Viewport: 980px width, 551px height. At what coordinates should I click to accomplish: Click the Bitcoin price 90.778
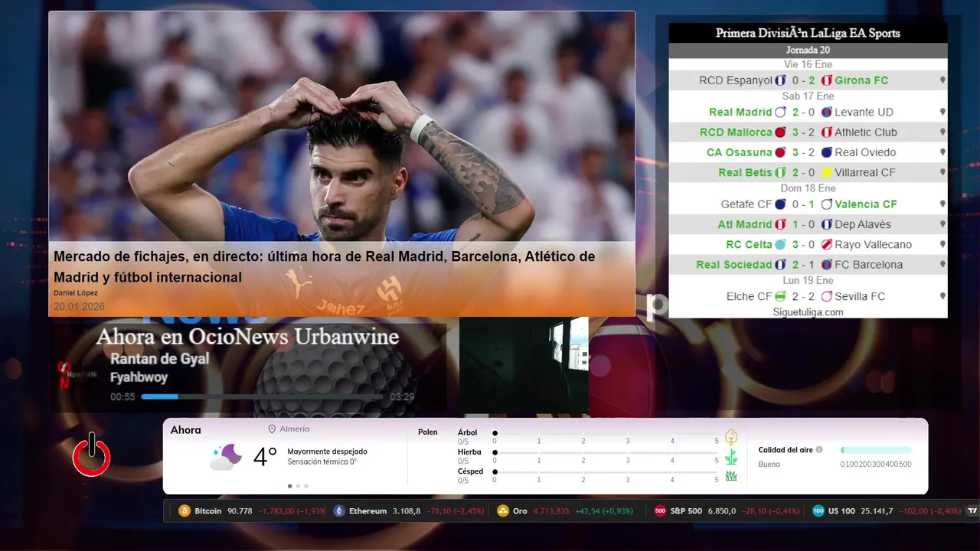(240, 511)
